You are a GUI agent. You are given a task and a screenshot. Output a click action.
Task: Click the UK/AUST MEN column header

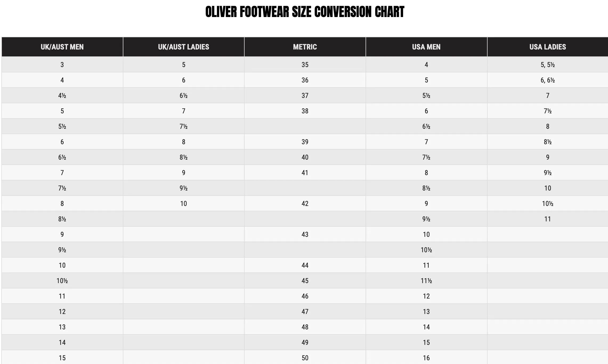pos(62,47)
